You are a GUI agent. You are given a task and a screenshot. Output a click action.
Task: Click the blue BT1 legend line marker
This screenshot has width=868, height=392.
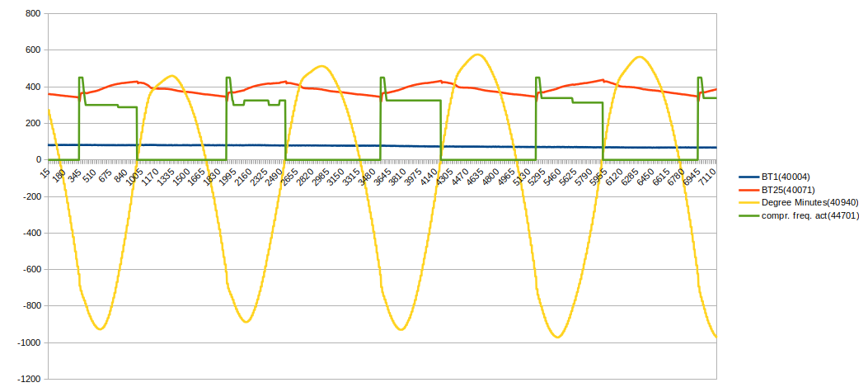pyautogui.click(x=748, y=177)
